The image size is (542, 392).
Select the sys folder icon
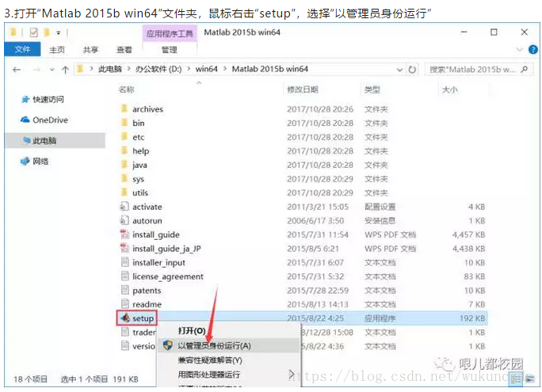(124, 178)
